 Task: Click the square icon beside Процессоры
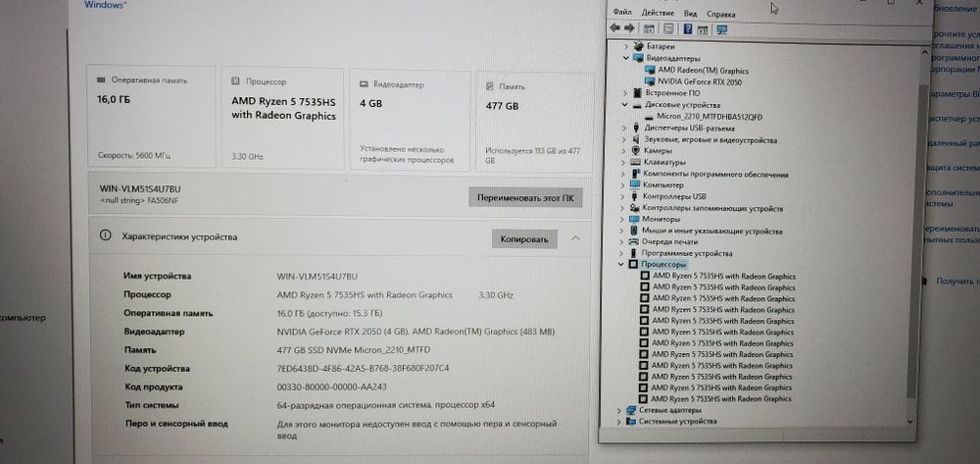pyautogui.click(x=633, y=265)
